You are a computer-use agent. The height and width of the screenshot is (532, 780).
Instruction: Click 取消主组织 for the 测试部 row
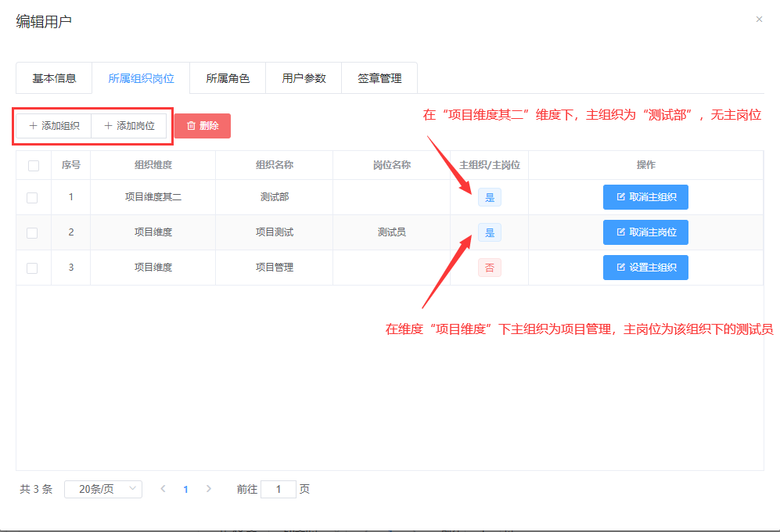645,197
